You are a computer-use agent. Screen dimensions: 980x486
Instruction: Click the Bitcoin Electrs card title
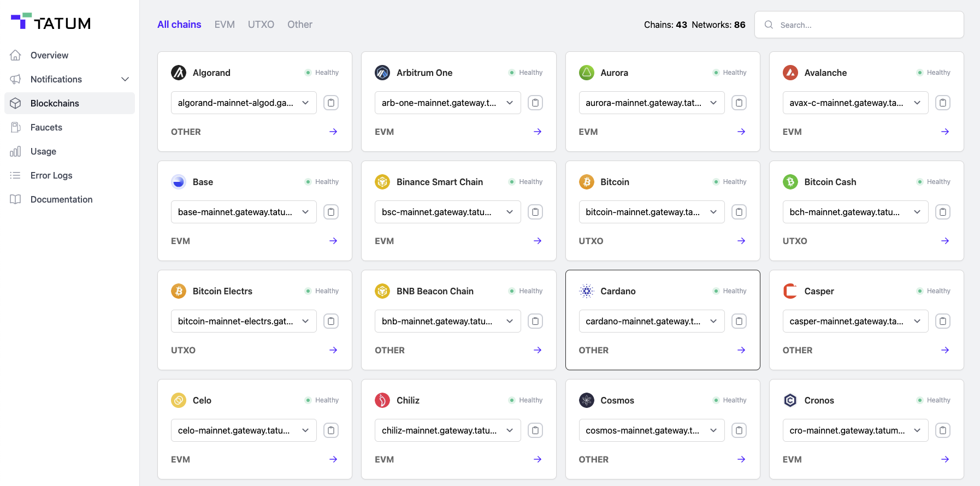pos(222,291)
